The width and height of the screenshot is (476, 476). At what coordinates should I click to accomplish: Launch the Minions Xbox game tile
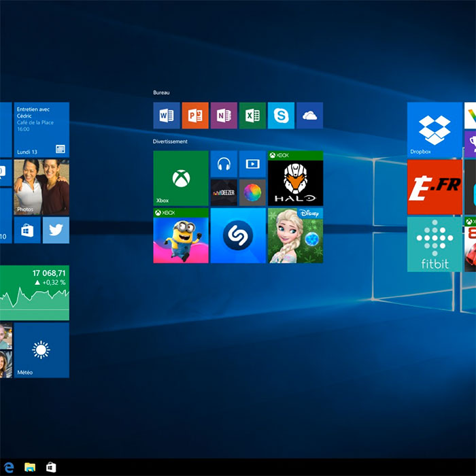click(181, 236)
